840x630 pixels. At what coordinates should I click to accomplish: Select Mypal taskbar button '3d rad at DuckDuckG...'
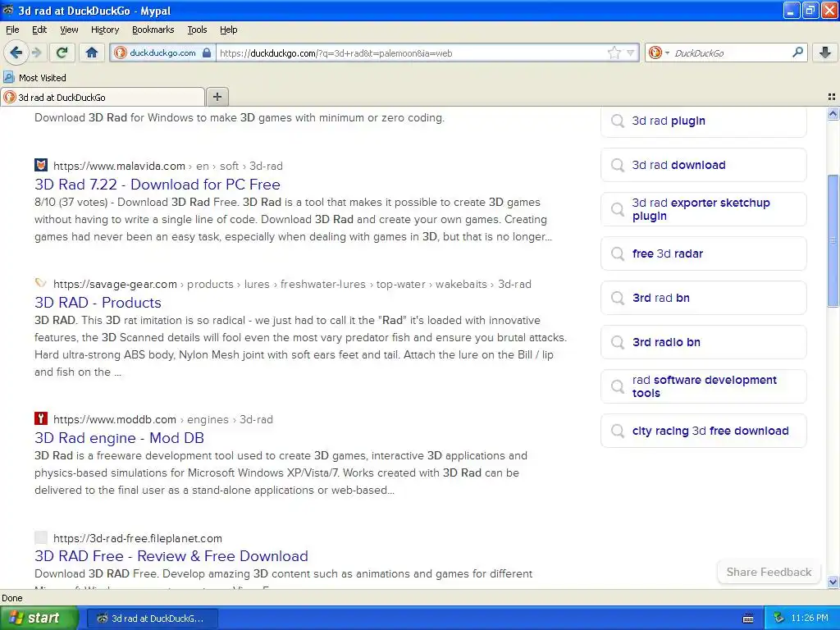[x=152, y=619]
